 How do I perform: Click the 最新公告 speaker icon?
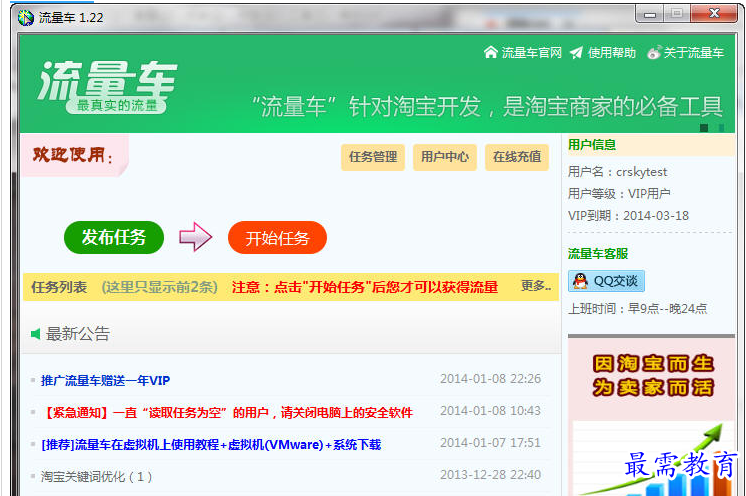tap(36, 334)
